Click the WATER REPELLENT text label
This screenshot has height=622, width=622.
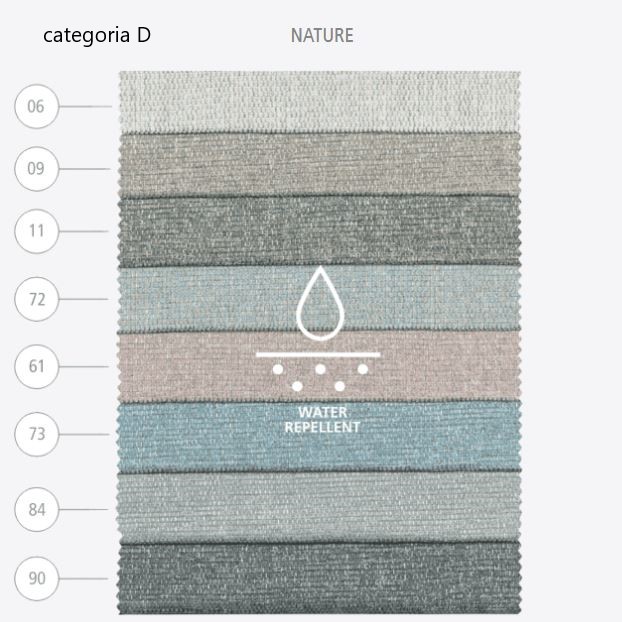tap(322, 420)
